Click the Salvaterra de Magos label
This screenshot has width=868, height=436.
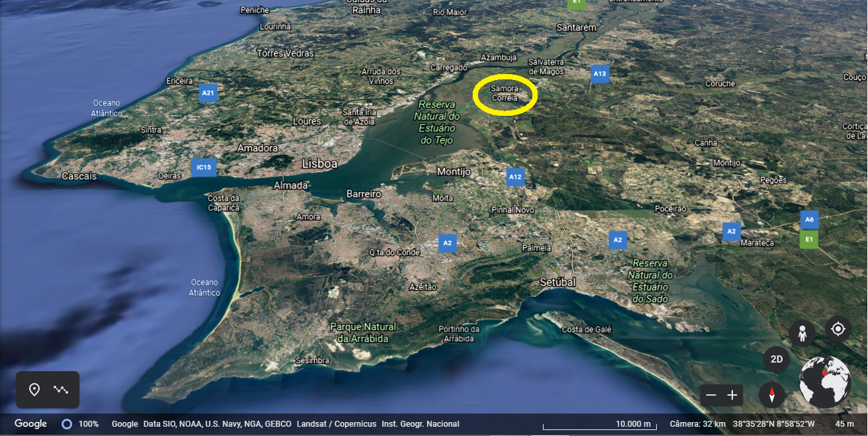click(x=546, y=67)
